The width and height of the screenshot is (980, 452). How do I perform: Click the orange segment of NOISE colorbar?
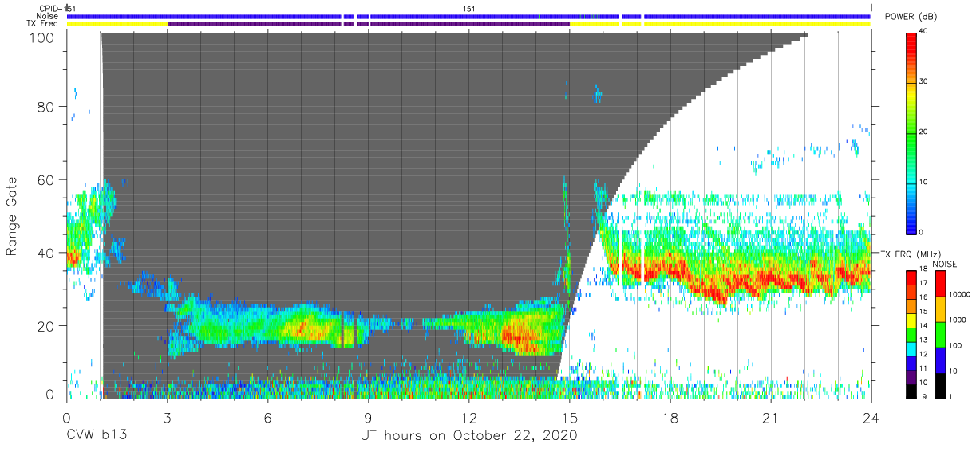940,309
